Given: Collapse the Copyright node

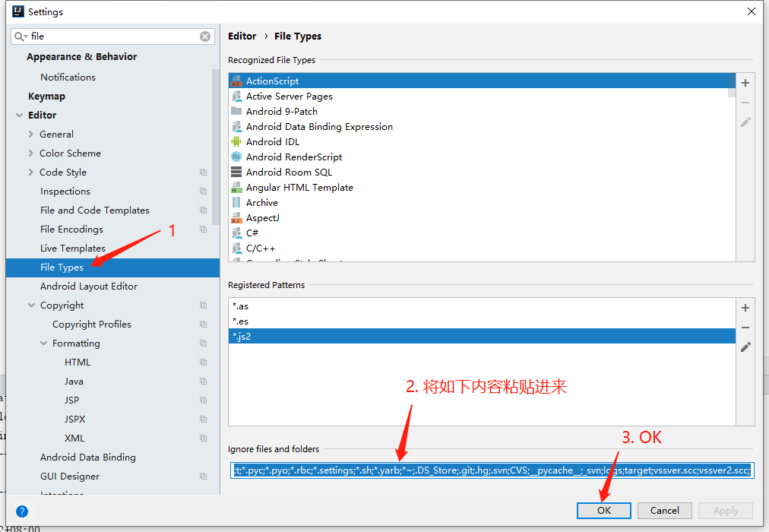Looking at the screenshot, I should tap(31, 305).
